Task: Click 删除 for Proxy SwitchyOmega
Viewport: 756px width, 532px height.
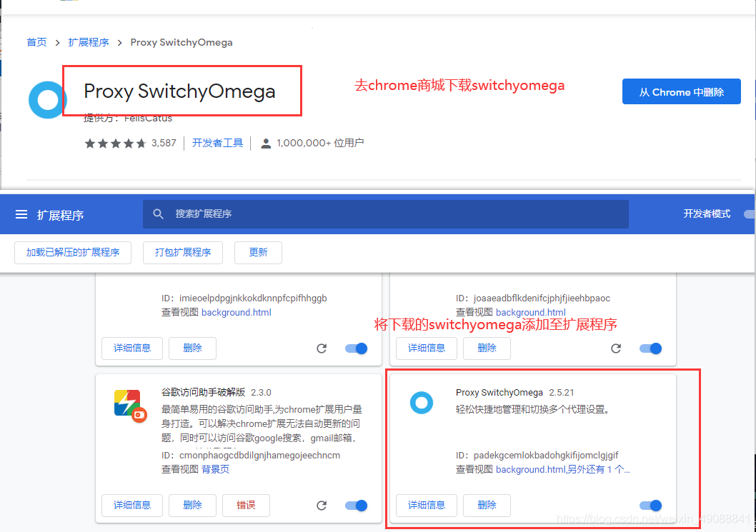Action: click(x=487, y=506)
